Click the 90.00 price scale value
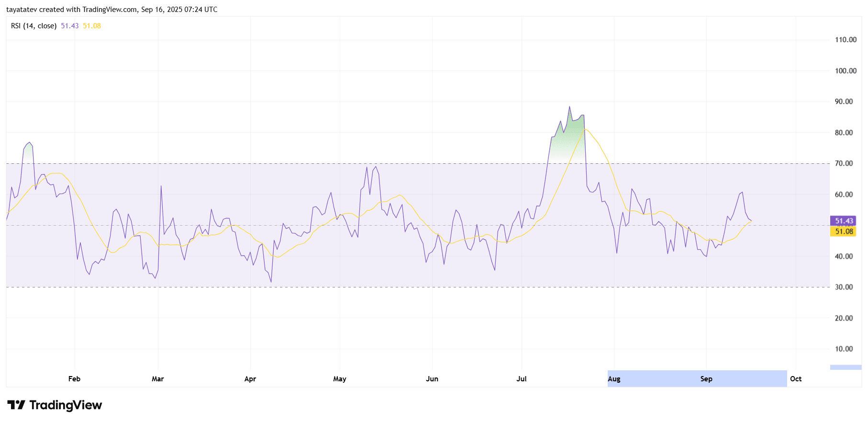The image size is (868, 423). [844, 102]
